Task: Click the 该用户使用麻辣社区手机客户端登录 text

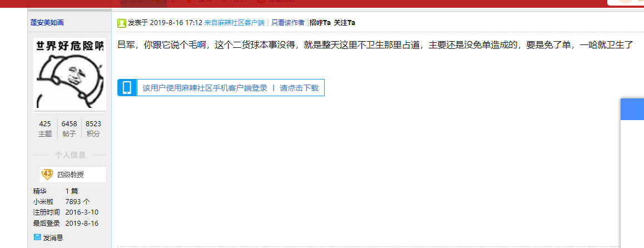Action: (205, 88)
